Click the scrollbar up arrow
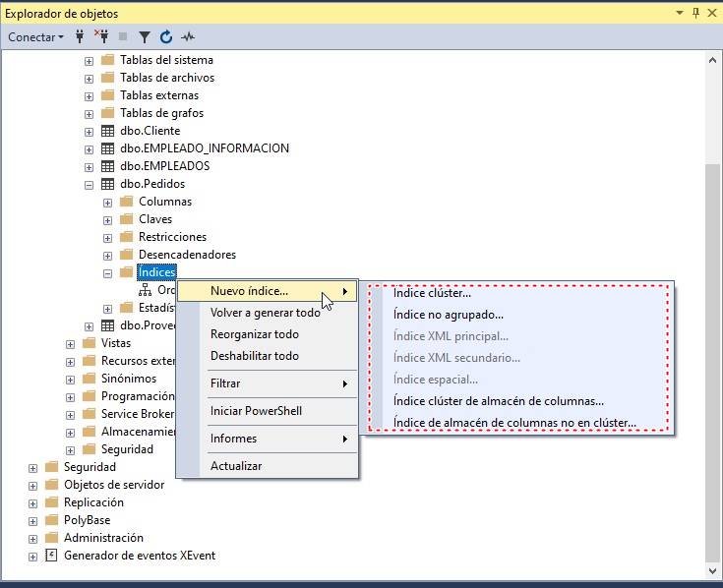 (x=712, y=60)
